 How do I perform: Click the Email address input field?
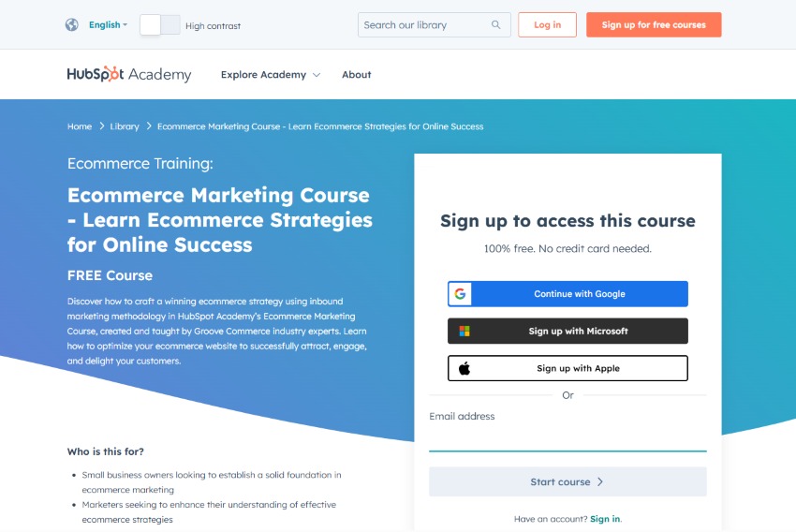pos(568,439)
